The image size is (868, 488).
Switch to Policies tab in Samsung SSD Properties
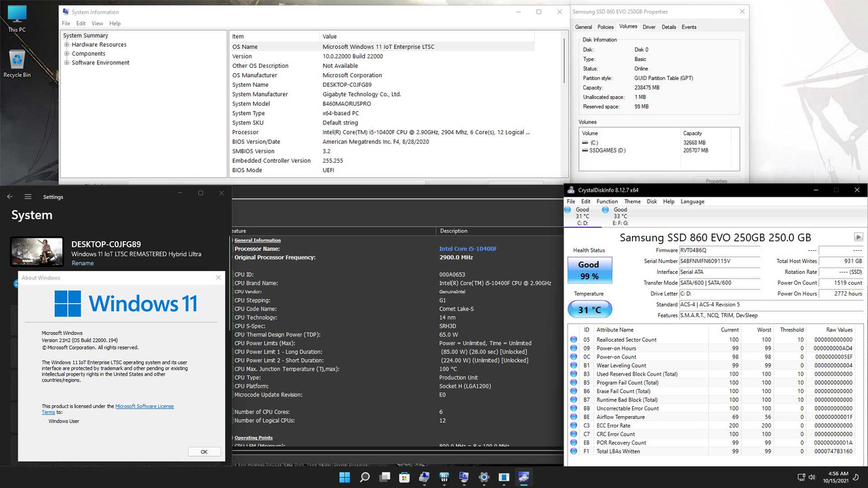606,27
